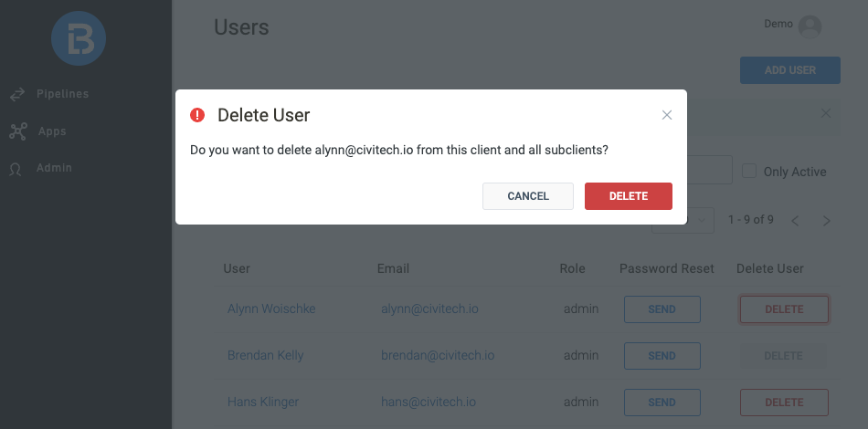This screenshot has width=868, height=429.
Task: Toggle the Only Active checkbox
Action: (749, 172)
